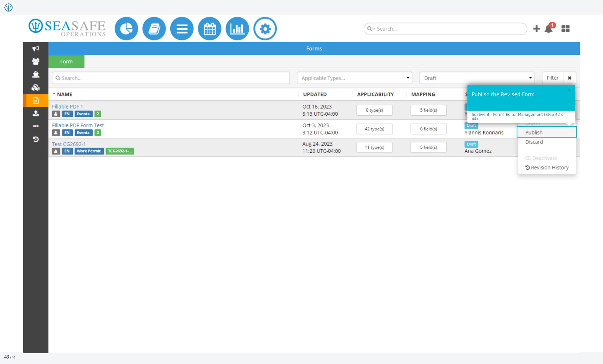Select Publish from the context menu
This screenshot has width=603, height=364.
547,132
